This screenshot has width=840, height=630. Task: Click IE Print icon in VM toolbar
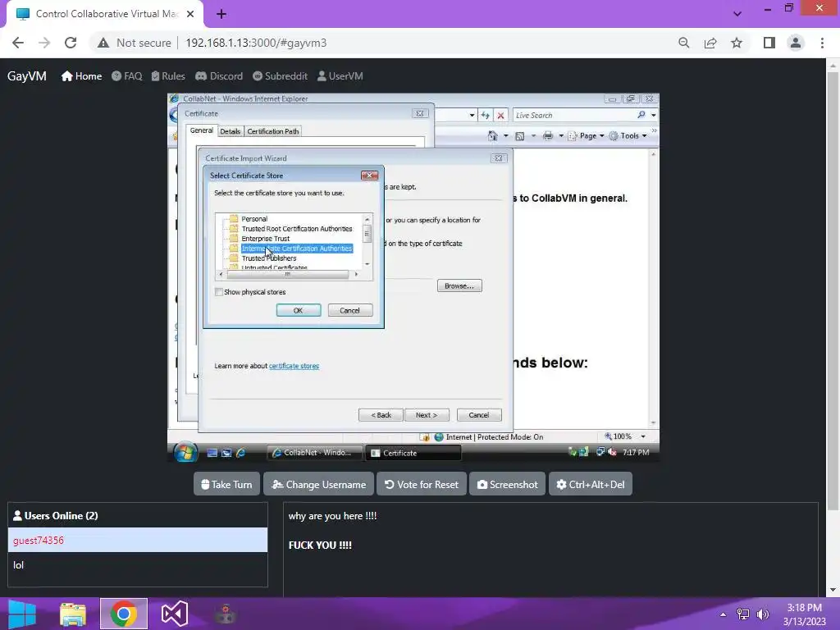[x=547, y=136]
